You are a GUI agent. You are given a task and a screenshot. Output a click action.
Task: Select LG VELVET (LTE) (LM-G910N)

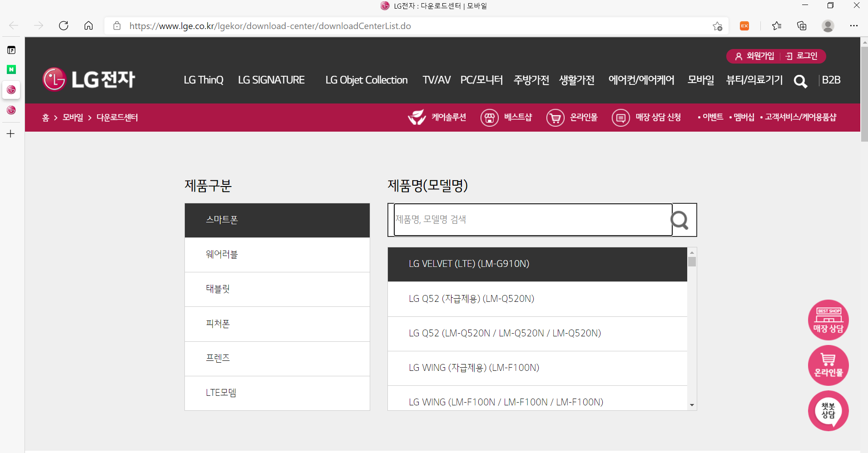(537, 264)
